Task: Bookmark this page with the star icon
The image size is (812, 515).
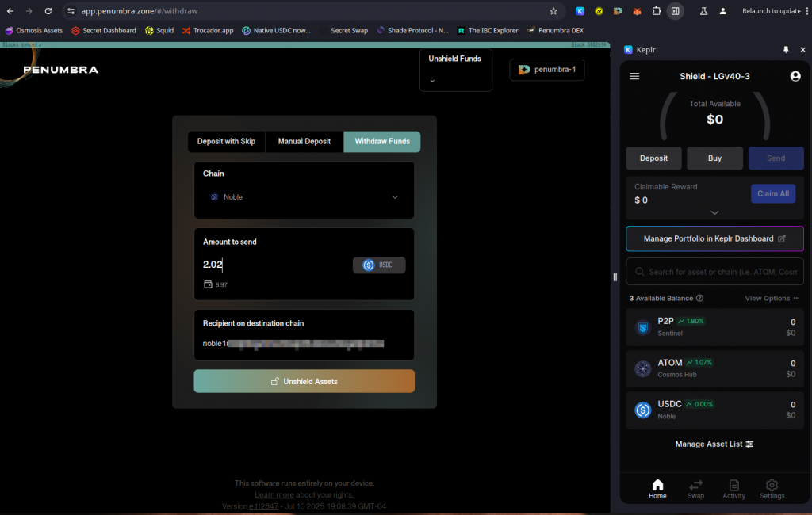Action: click(x=553, y=11)
